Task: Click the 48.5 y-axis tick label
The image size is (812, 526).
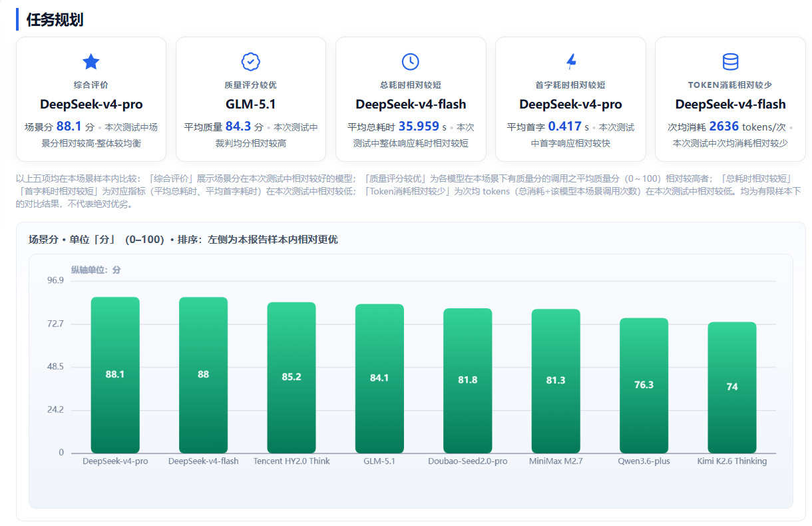Action: click(x=56, y=367)
